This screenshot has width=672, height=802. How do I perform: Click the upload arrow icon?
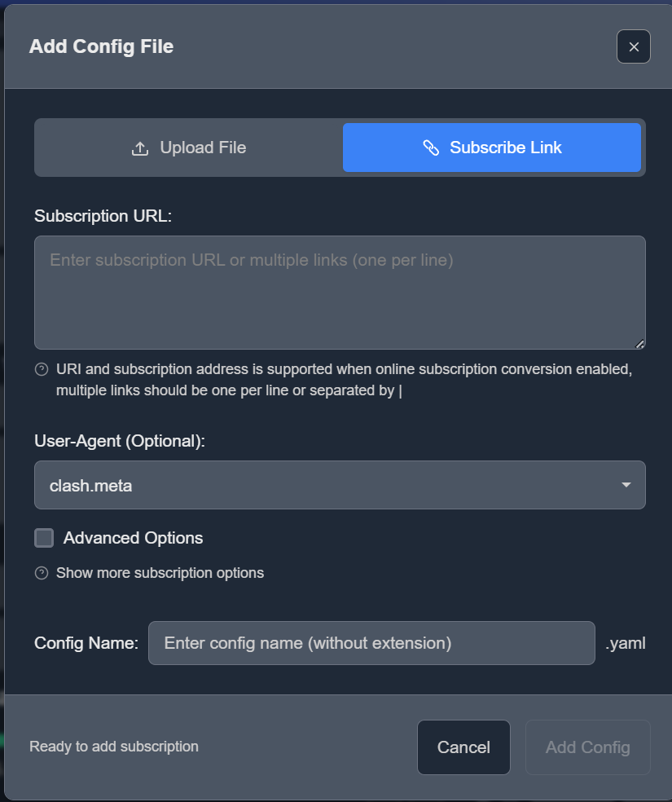[140, 148]
